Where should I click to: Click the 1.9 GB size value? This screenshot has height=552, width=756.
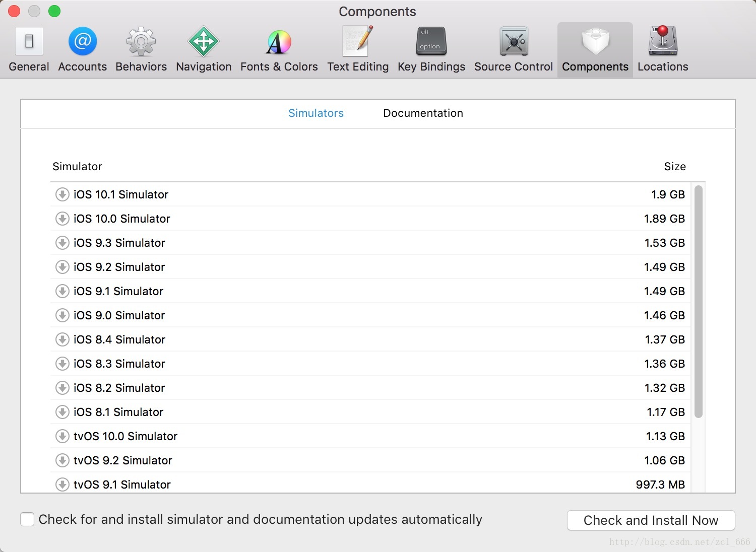pos(668,194)
